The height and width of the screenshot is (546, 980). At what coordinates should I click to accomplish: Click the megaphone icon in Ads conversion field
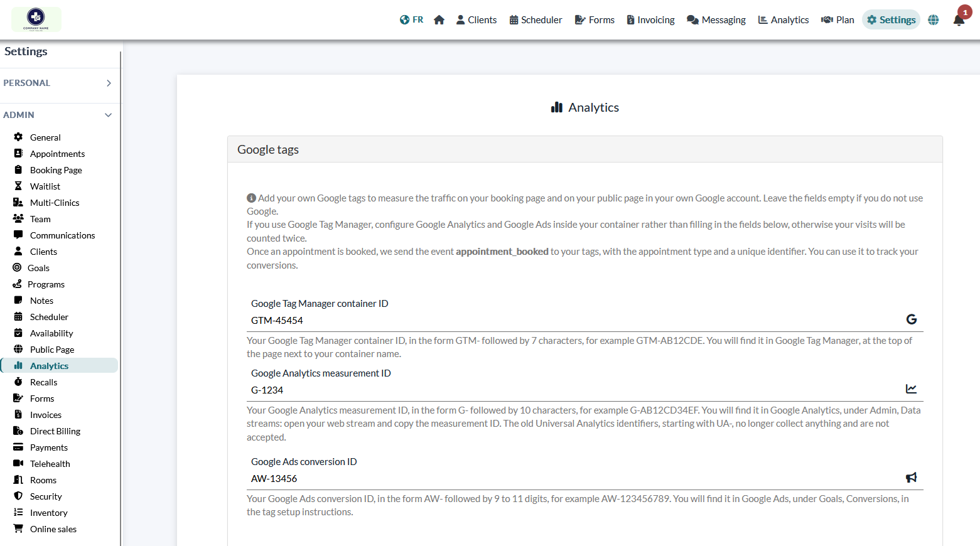(912, 478)
